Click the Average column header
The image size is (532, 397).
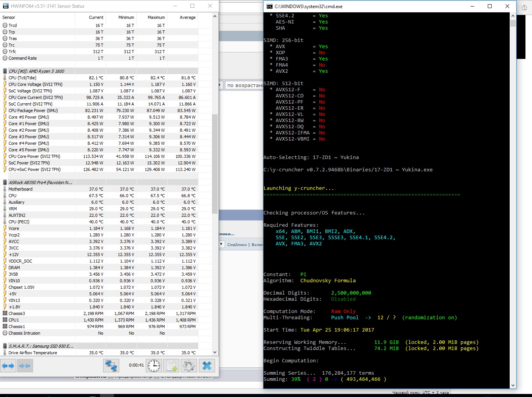(x=187, y=17)
